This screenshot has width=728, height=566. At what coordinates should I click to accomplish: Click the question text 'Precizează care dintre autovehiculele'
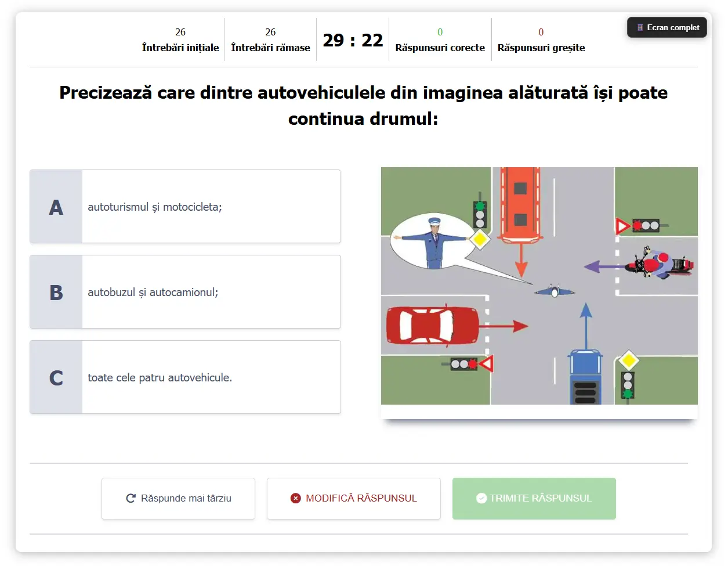[364, 106]
